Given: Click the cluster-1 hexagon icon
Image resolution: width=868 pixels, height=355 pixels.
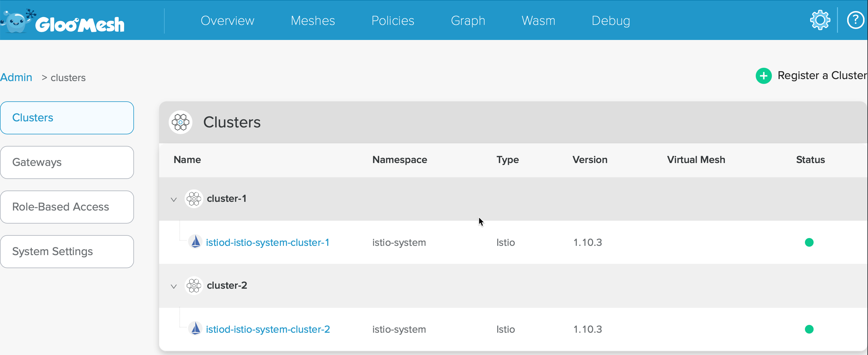Looking at the screenshot, I should [x=194, y=199].
